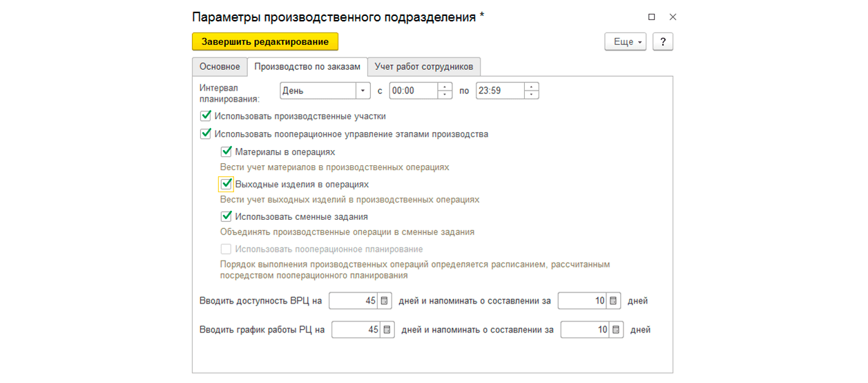The width and height of the screenshot is (868, 383).
Task: Maximize the parameters dialog window
Action: coord(651,17)
